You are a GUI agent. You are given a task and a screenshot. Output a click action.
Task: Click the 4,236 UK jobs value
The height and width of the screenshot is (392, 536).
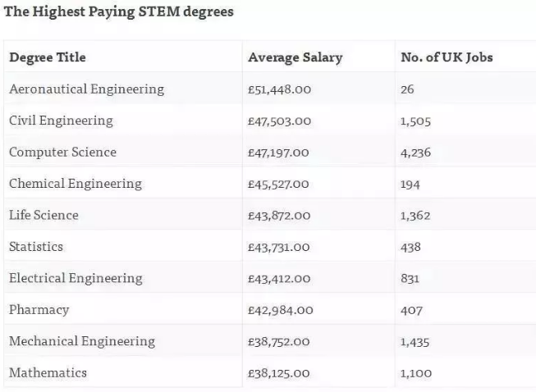coord(415,153)
